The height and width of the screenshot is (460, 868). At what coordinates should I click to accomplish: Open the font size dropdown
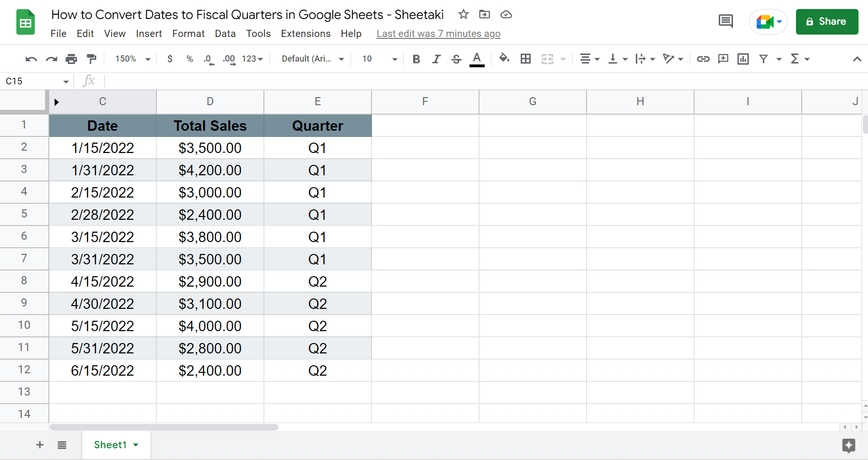point(395,59)
